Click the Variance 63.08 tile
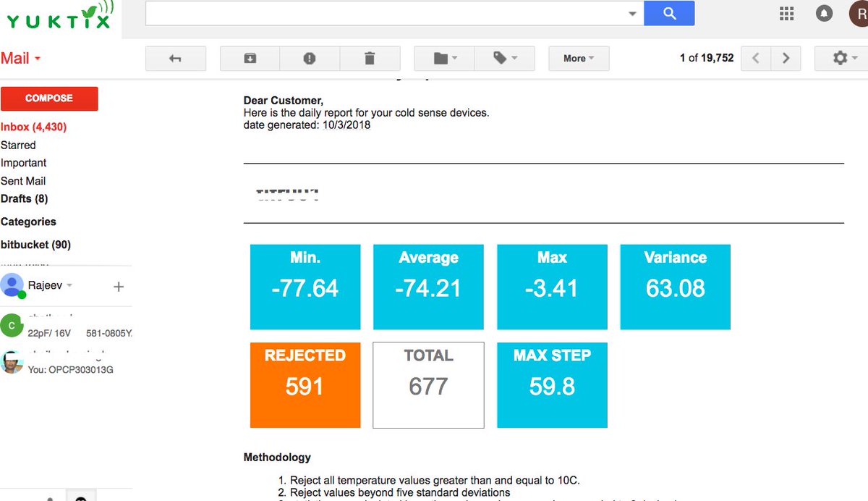This screenshot has height=501, width=868. pos(676,287)
